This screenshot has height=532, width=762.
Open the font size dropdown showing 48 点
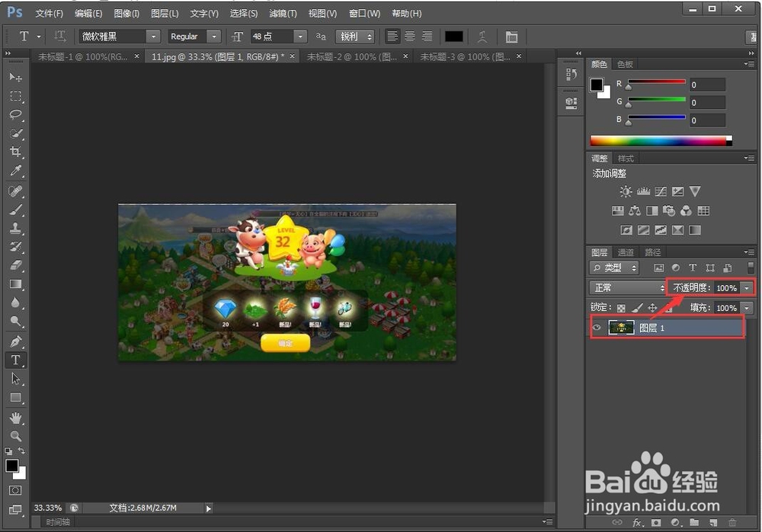pyautogui.click(x=299, y=37)
